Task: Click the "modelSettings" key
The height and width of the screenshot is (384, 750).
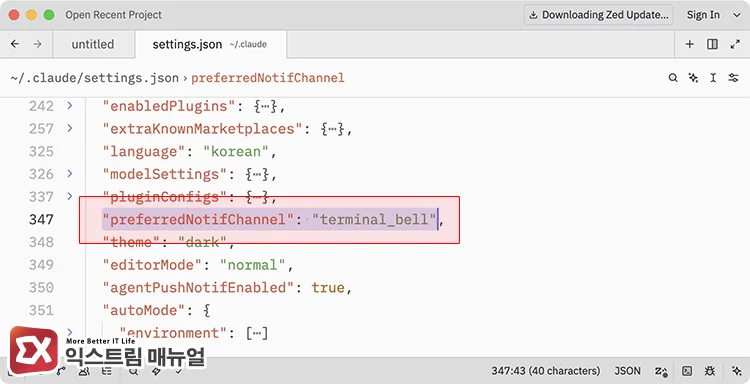Action: tap(164, 175)
